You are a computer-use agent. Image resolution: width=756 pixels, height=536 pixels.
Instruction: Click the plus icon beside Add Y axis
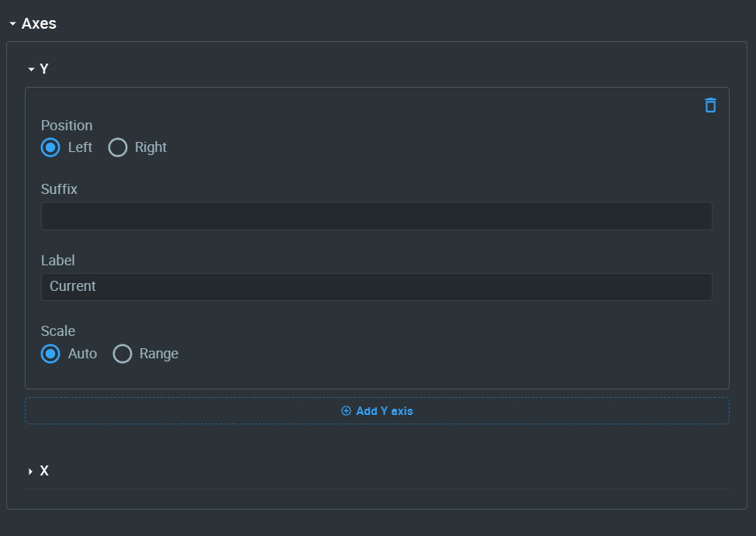click(x=346, y=410)
